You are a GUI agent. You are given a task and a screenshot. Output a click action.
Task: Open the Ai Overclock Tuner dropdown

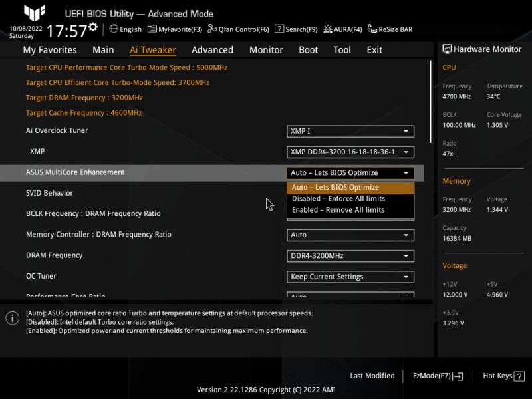(350, 131)
